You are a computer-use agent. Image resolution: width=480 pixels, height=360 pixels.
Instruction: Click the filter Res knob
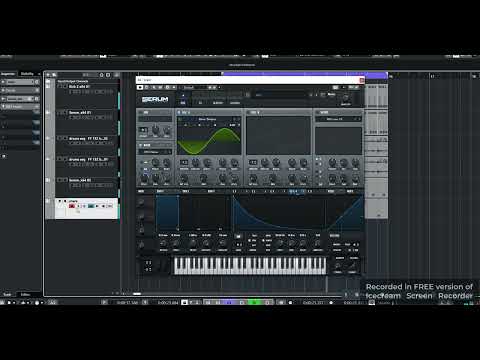(344, 163)
